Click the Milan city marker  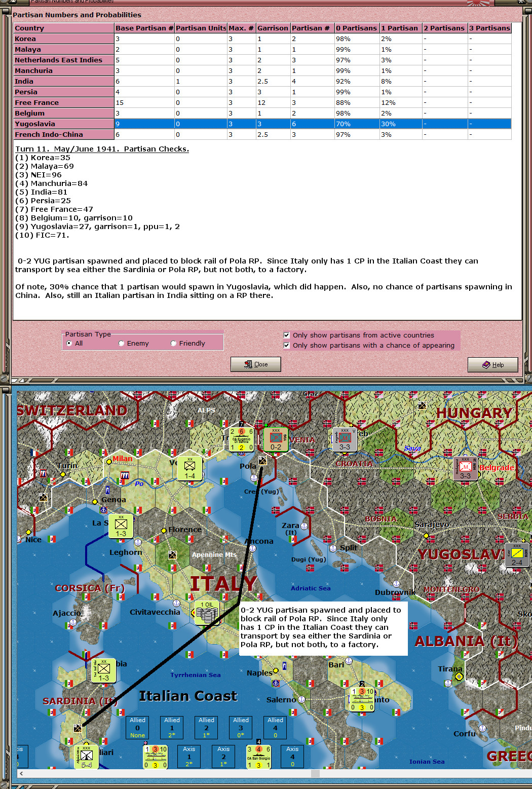click(x=109, y=462)
